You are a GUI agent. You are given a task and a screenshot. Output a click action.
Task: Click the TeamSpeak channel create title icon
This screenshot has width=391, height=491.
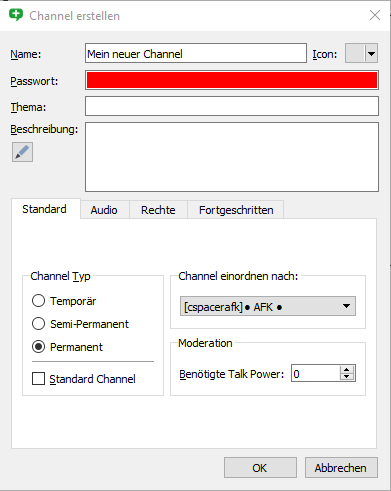tap(16, 15)
